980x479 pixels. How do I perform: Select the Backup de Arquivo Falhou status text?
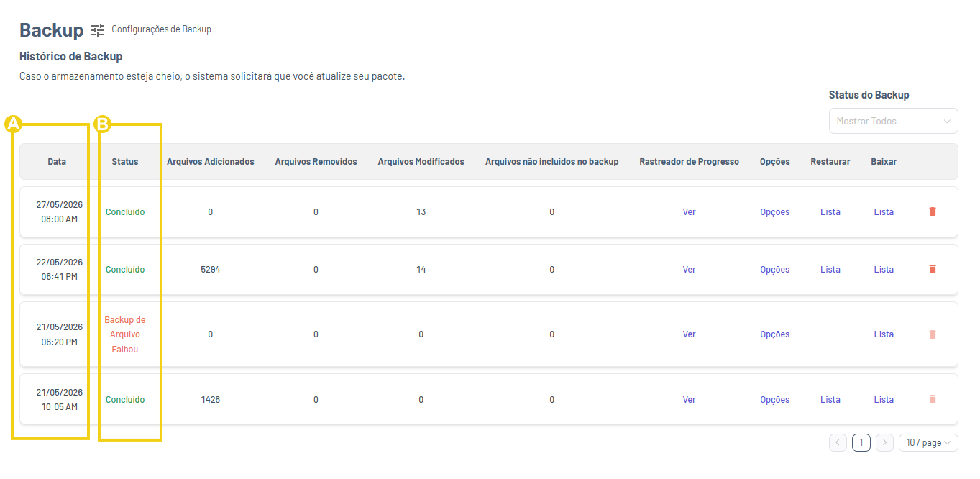coord(125,334)
